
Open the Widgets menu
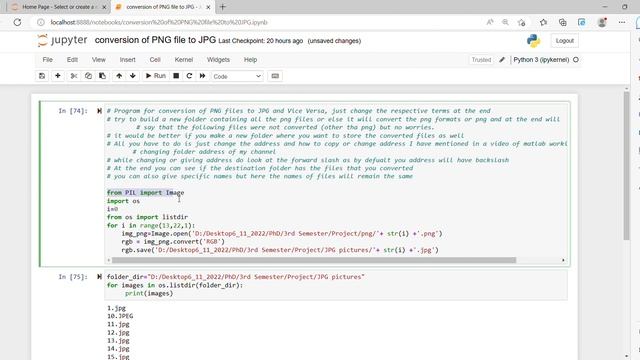pyautogui.click(x=218, y=60)
